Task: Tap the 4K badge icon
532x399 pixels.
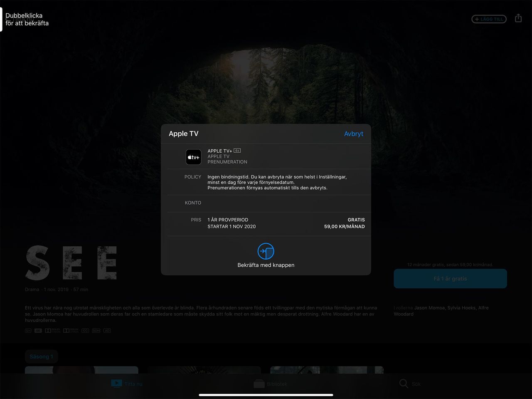Action: point(38,331)
